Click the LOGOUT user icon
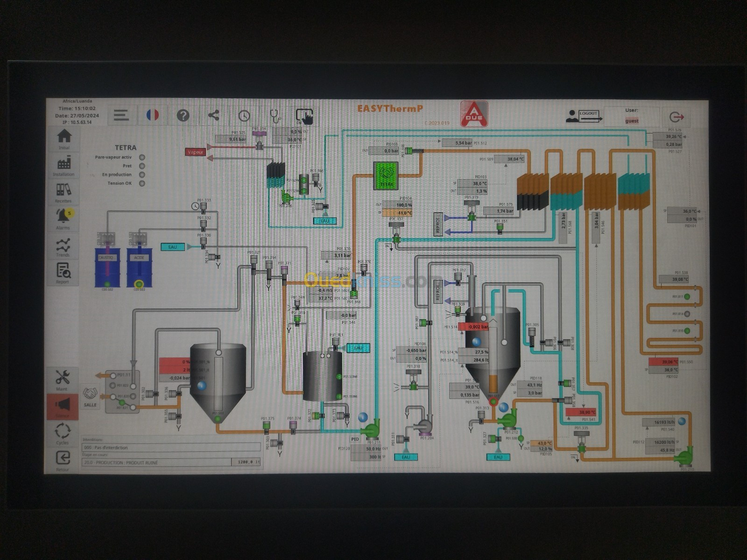The width and height of the screenshot is (747, 560). pos(584,116)
